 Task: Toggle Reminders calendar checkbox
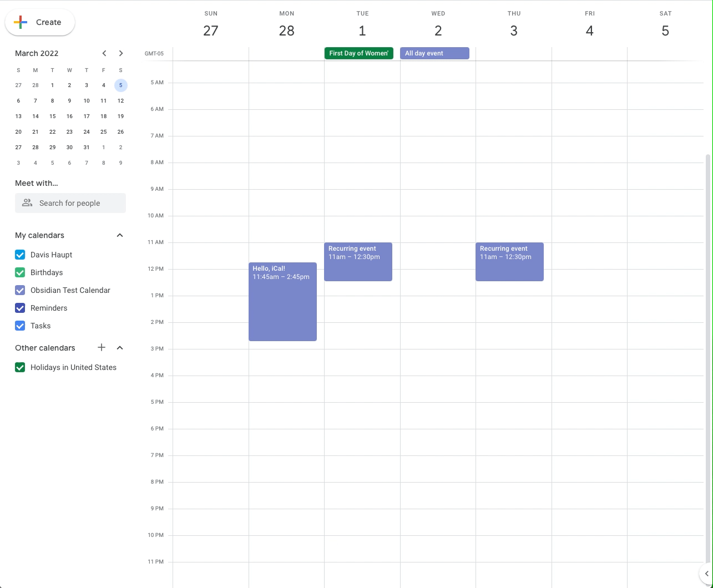click(x=20, y=308)
